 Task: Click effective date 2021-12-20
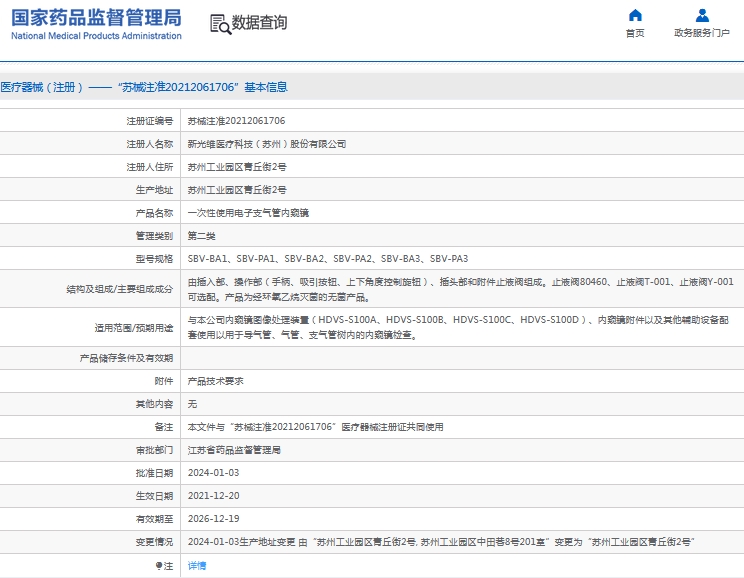click(214, 495)
